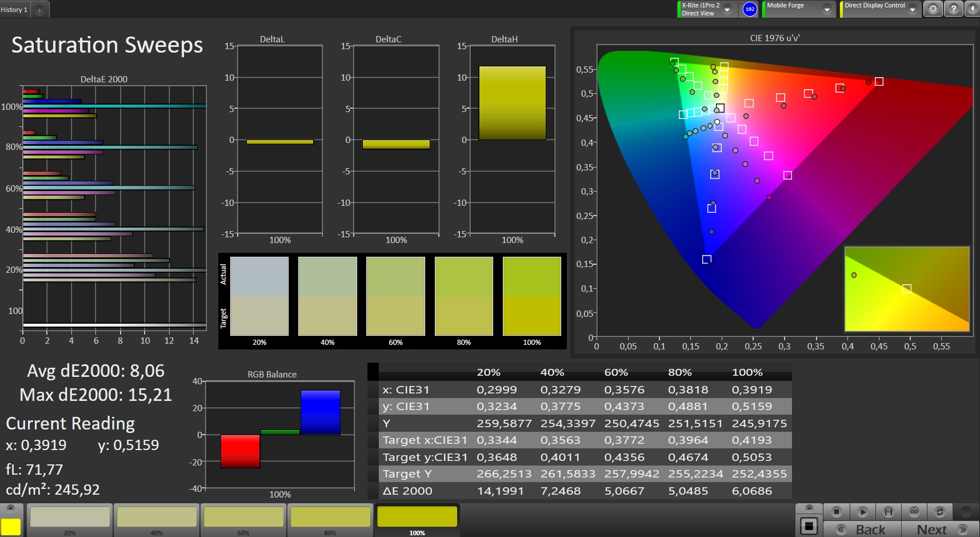This screenshot has width=980, height=537.
Task: Open the Mobile Forge source dropdown
Action: (826, 10)
